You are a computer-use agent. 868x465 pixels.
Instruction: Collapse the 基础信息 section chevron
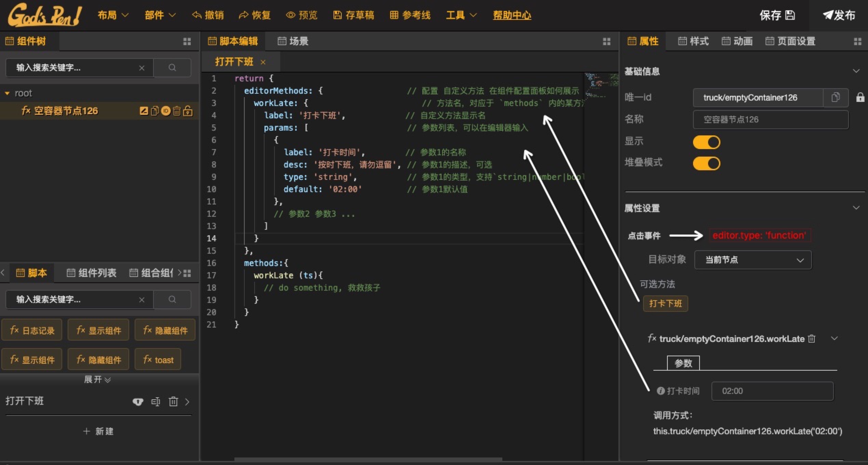click(856, 71)
